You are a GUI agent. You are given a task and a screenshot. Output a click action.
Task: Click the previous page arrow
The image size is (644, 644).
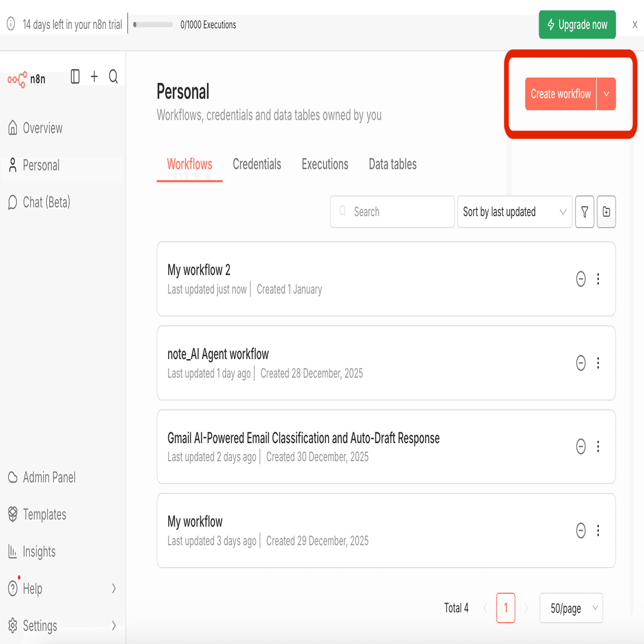[x=485, y=608]
